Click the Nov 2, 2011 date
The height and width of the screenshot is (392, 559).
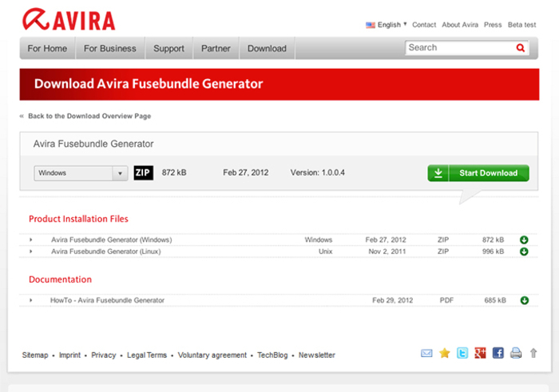(387, 251)
